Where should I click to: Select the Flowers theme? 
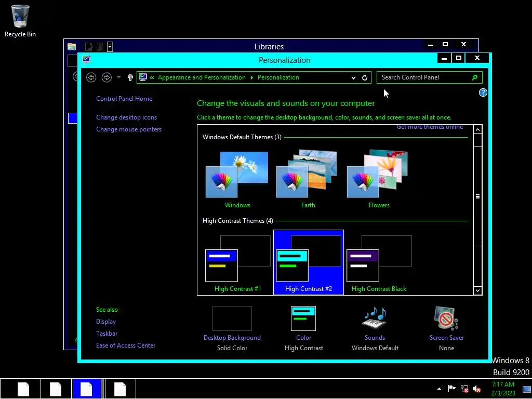point(379,179)
